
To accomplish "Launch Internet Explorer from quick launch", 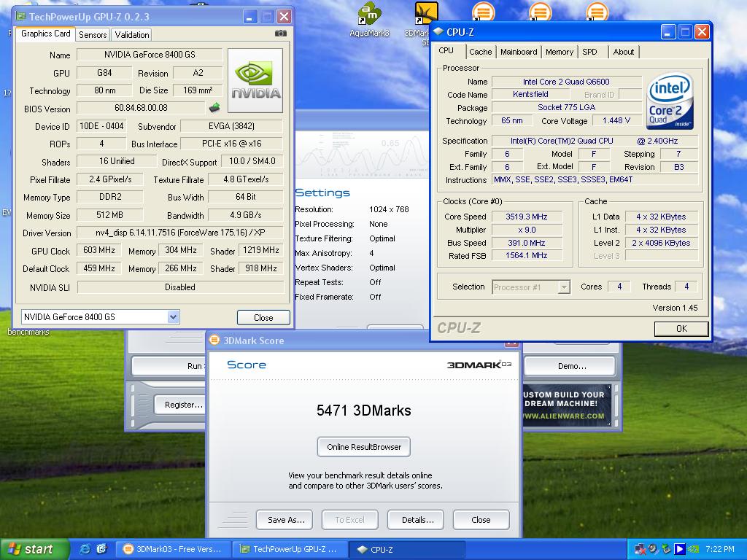I will coord(85,549).
